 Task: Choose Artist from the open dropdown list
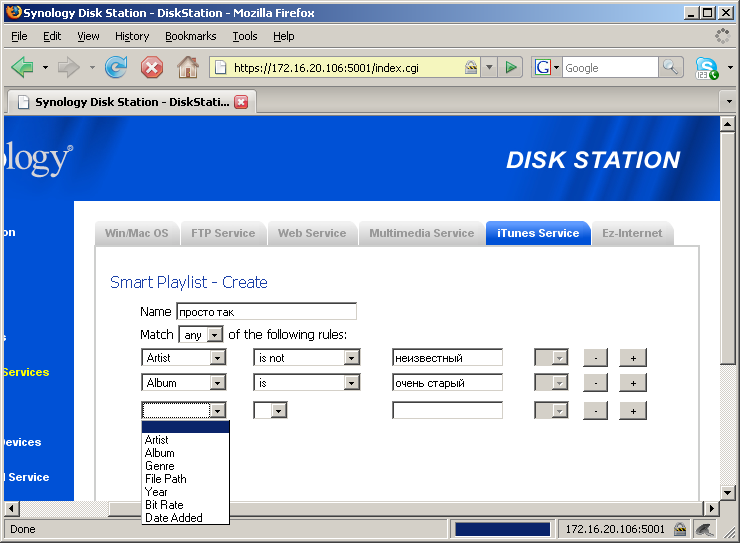click(185, 440)
